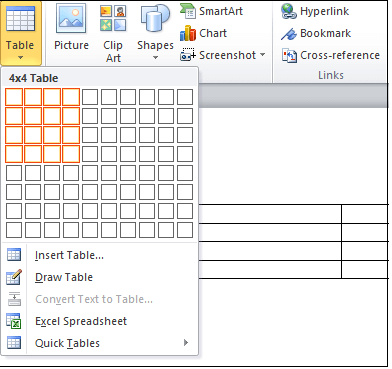Click the Screenshot label
392x369 pixels.
click(x=228, y=55)
